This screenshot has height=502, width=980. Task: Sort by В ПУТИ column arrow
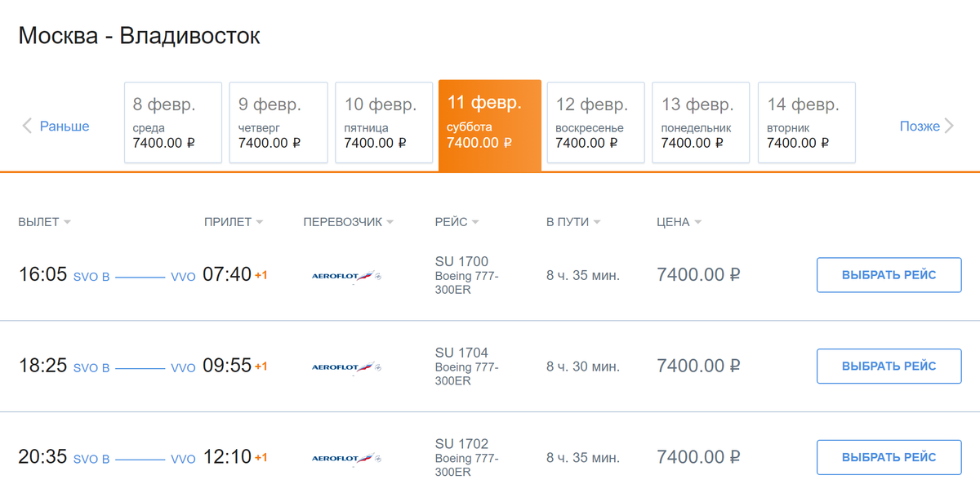coord(597,222)
